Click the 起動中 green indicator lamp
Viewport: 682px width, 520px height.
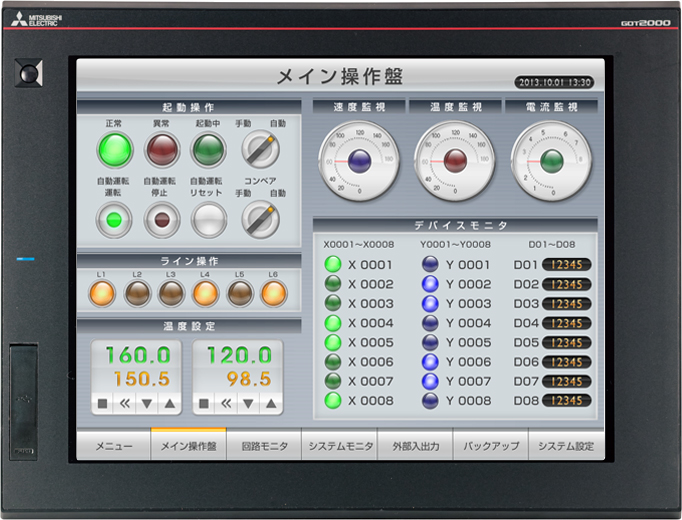(x=209, y=150)
